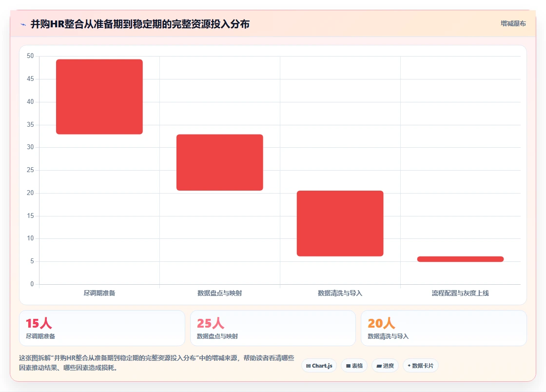Image resolution: width=546 pixels, height=392 pixels.
Task: Click the 数据盘点与映射 x-axis label
Action: [220, 293]
